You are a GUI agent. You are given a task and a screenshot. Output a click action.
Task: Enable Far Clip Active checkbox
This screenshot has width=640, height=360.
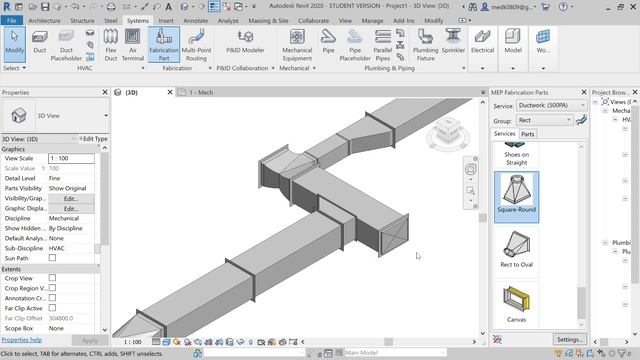coord(52,308)
